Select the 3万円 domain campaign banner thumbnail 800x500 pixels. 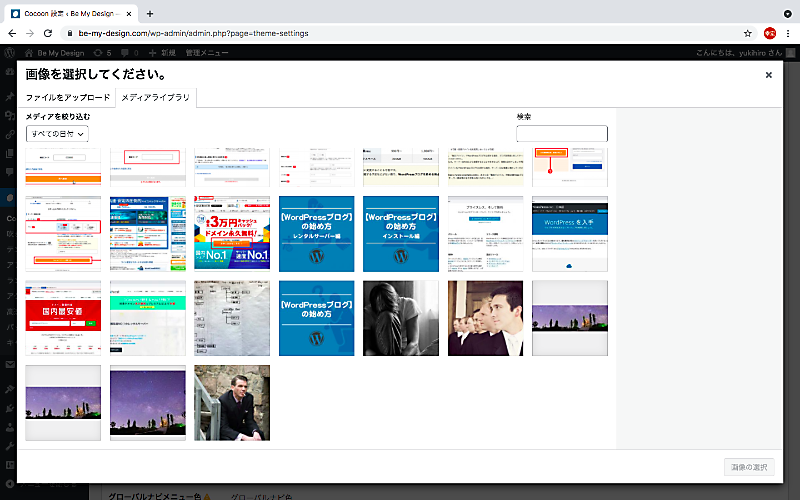click(x=232, y=234)
